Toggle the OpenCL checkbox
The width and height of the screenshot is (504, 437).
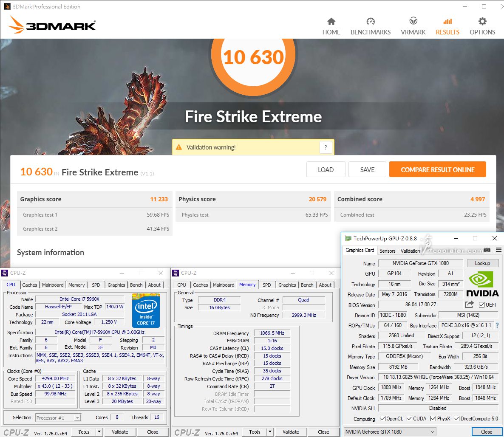point(382,418)
